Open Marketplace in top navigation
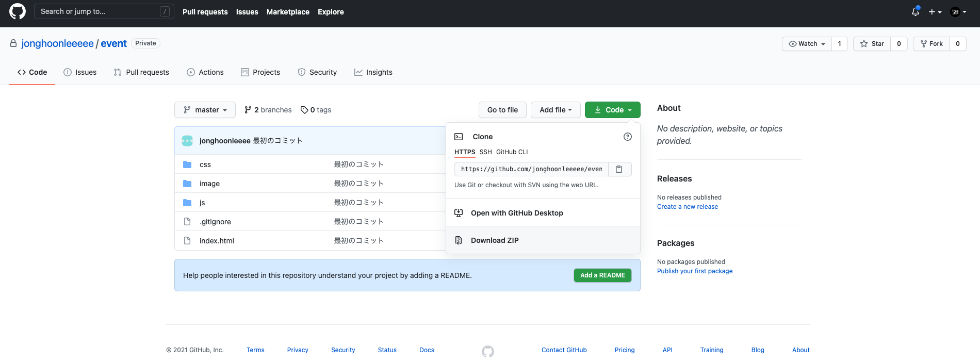 tap(288, 12)
